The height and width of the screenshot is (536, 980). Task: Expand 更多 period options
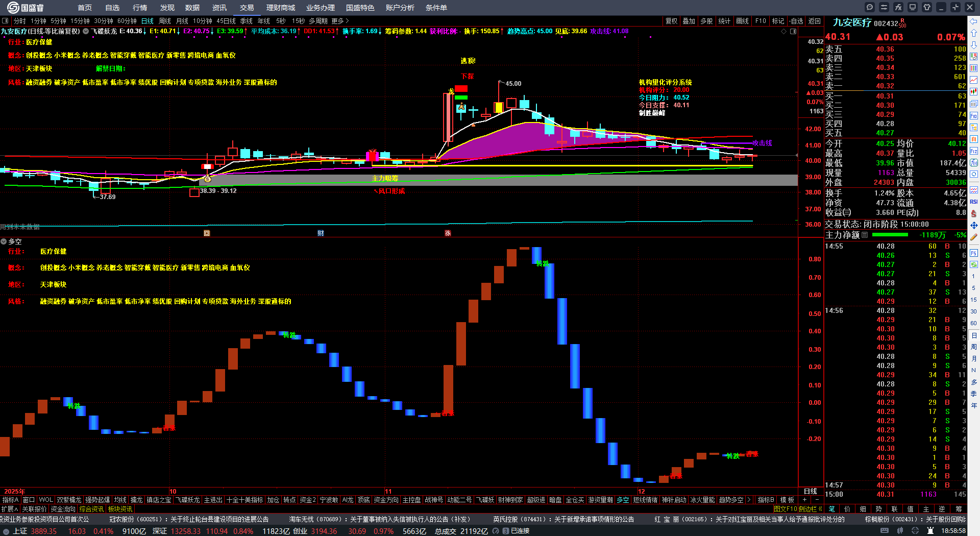coord(340,21)
